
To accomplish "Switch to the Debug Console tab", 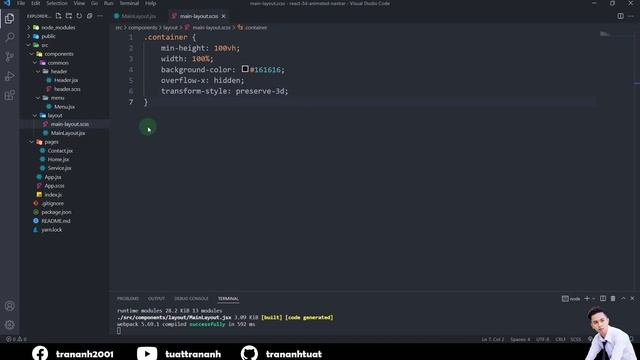I will tap(191, 299).
